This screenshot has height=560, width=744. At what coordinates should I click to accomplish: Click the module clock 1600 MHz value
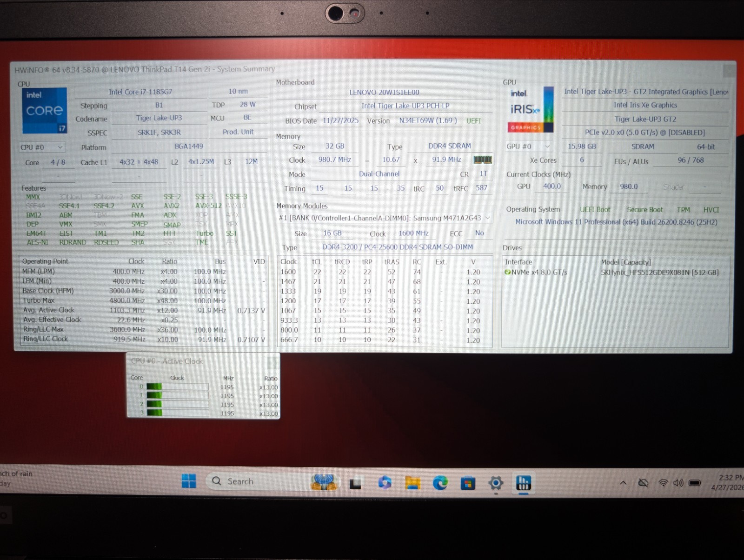(413, 233)
